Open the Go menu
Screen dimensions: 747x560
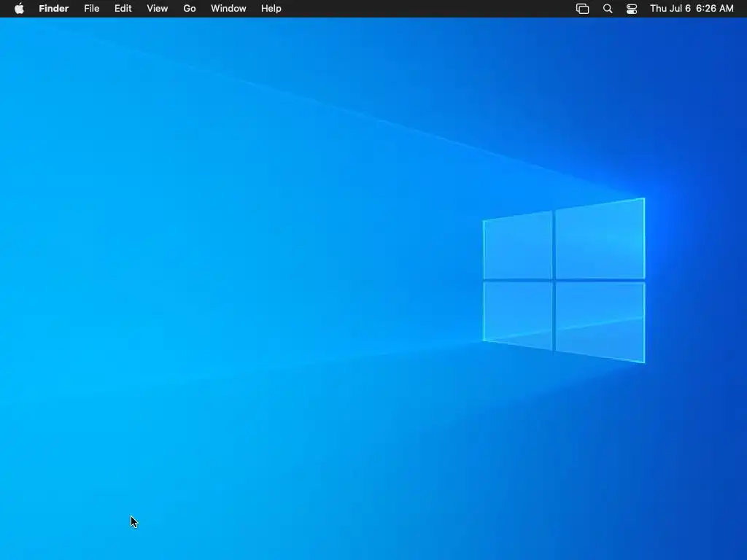click(190, 9)
